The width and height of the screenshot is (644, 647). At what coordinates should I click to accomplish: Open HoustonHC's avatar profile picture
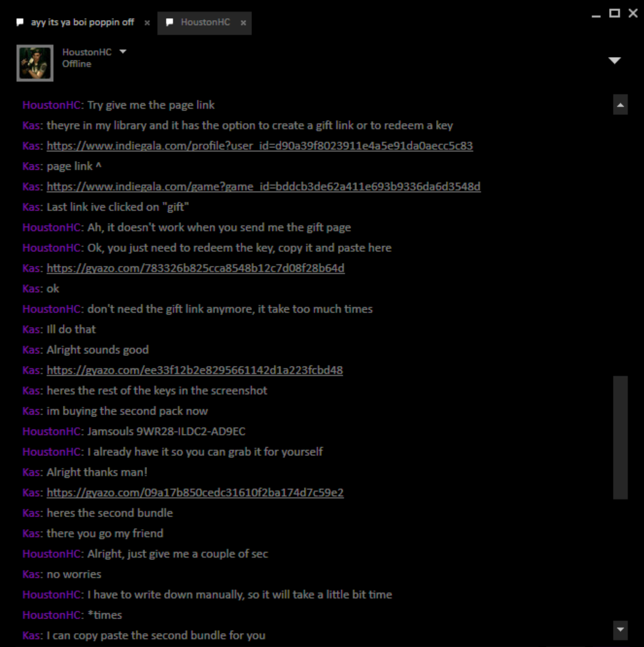pos(35,63)
